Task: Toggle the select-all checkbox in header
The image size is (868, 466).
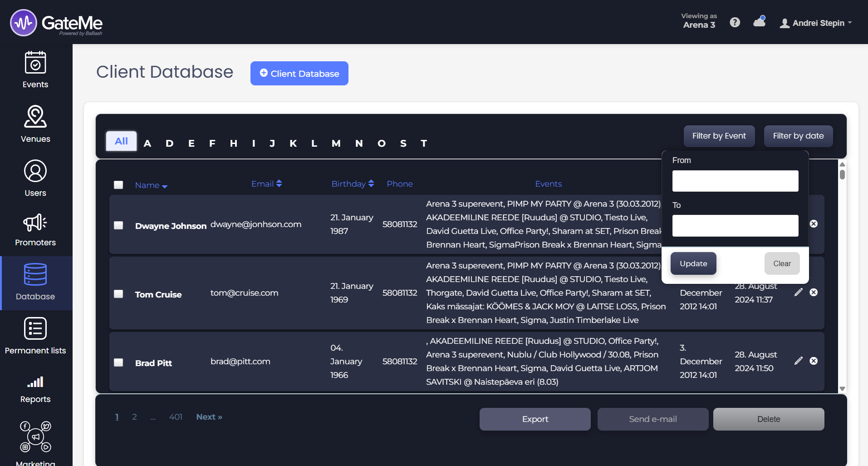Action: [x=118, y=185]
